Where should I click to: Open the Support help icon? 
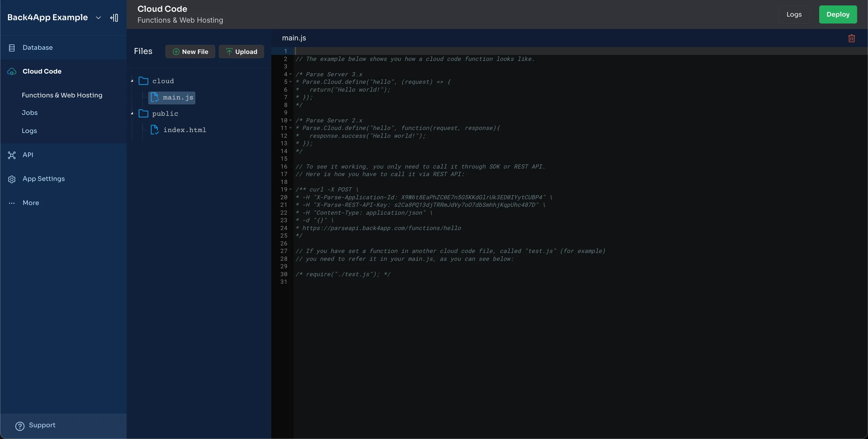(20, 426)
